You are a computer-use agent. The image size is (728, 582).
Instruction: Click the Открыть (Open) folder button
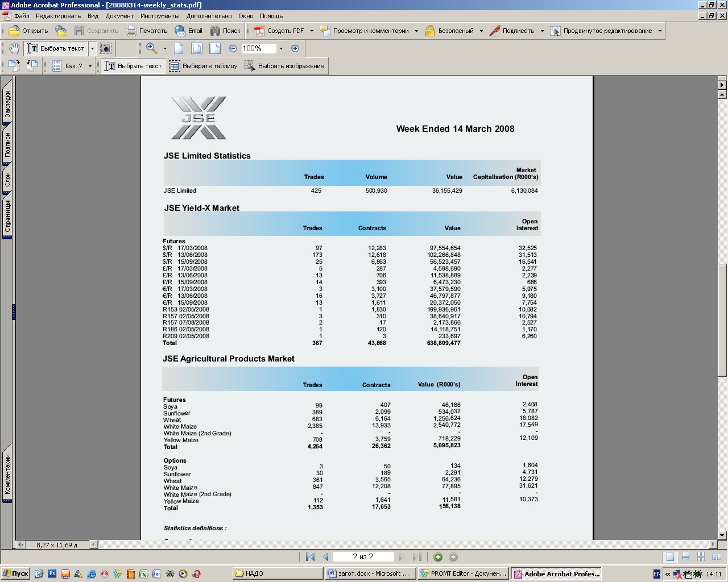pyautogui.click(x=28, y=31)
